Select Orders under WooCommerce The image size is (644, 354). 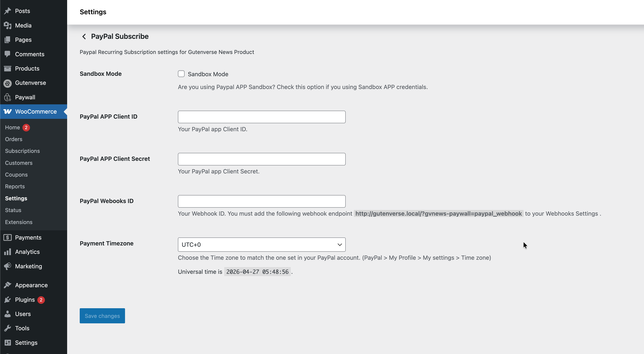coord(13,139)
